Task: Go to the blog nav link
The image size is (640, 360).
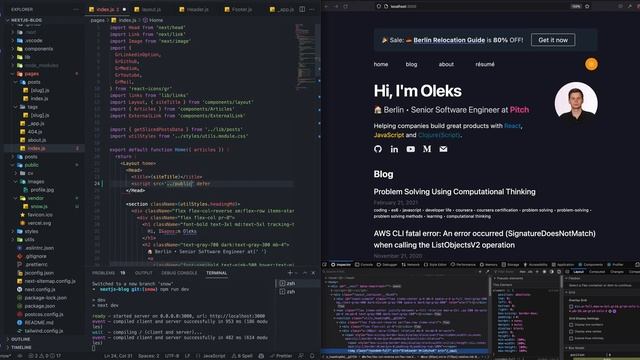Action: click(x=411, y=64)
